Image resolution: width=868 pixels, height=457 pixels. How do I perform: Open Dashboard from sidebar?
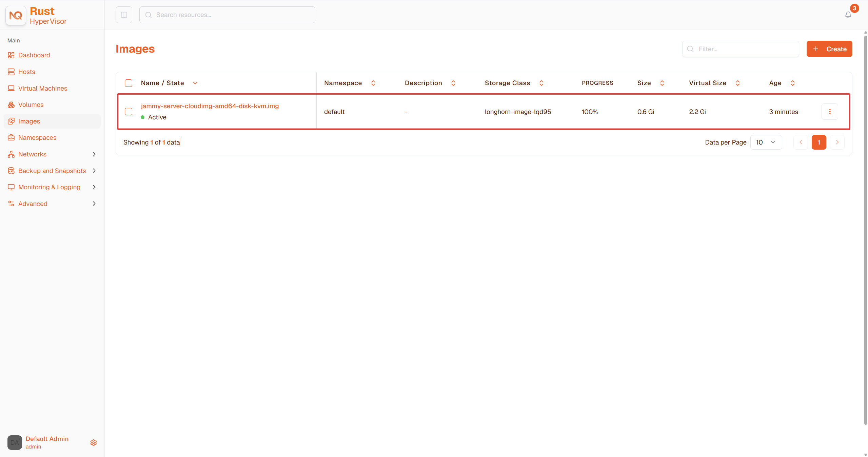[x=34, y=55]
